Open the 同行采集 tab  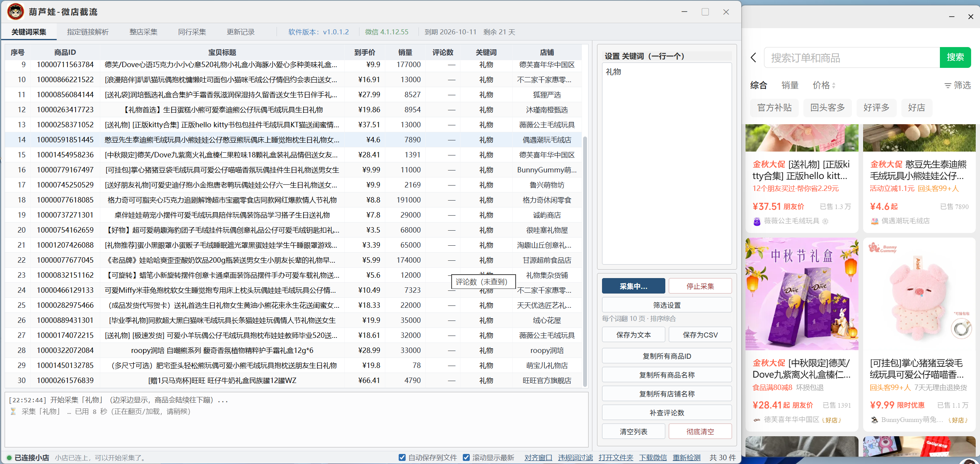pyautogui.click(x=192, y=32)
